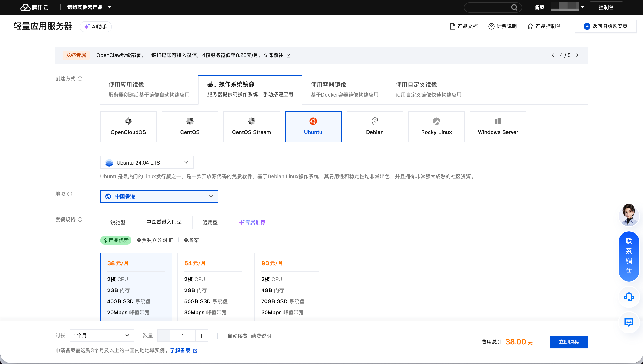Select the Windows Server image
643x364 pixels.
click(x=498, y=127)
